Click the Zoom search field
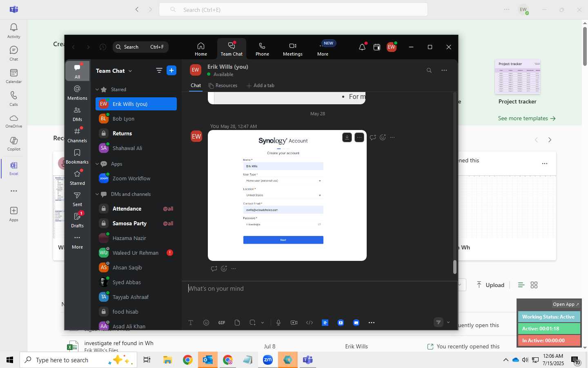This screenshot has height=368, width=588. coord(140,47)
